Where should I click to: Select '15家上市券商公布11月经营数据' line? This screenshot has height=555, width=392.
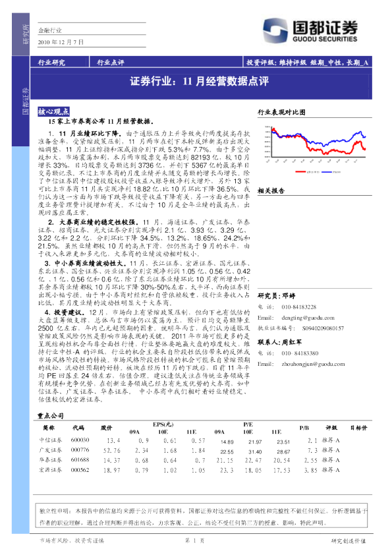tap(101, 121)
